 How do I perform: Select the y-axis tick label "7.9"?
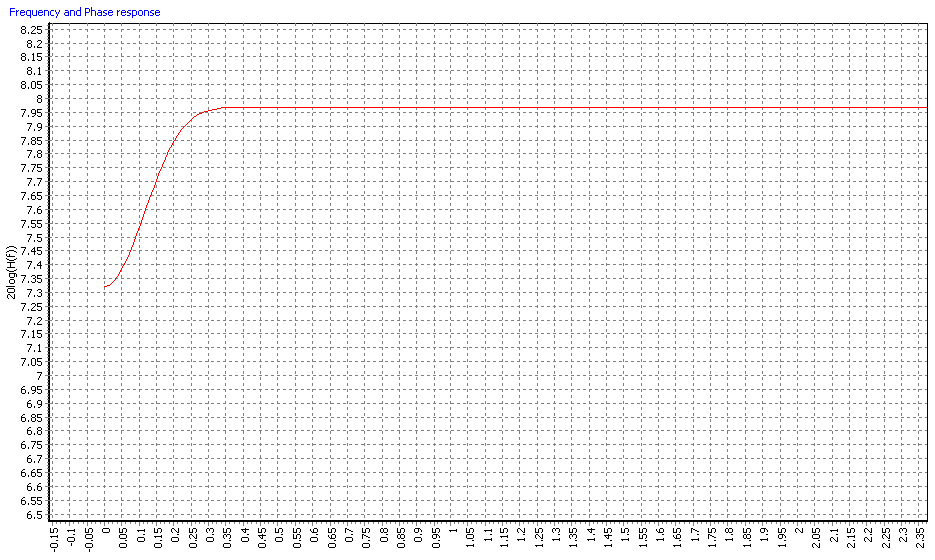[x=35, y=126]
